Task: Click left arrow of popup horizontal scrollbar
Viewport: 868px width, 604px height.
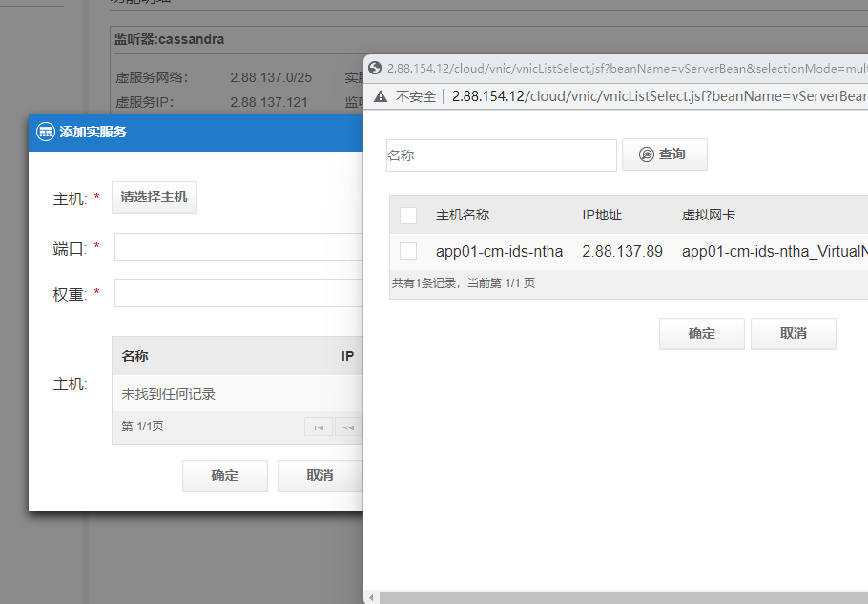Action: pyautogui.click(x=371, y=598)
